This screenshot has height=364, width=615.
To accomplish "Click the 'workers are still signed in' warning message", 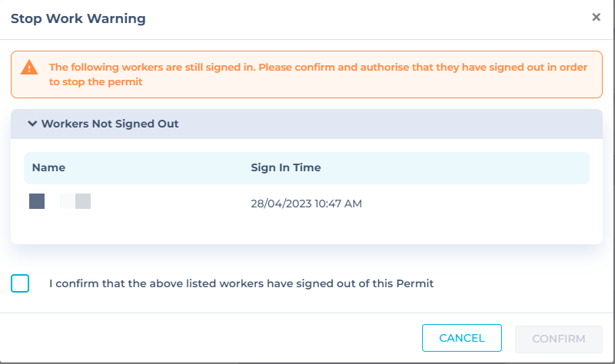I will pyautogui.click(x=318, y=68).
